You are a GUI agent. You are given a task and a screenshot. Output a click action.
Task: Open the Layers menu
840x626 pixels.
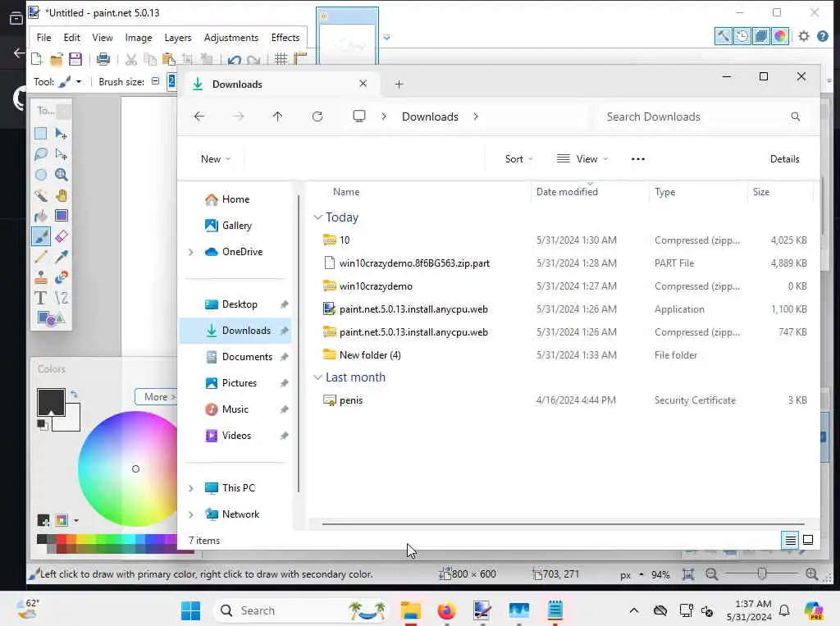tap(178, 38)
